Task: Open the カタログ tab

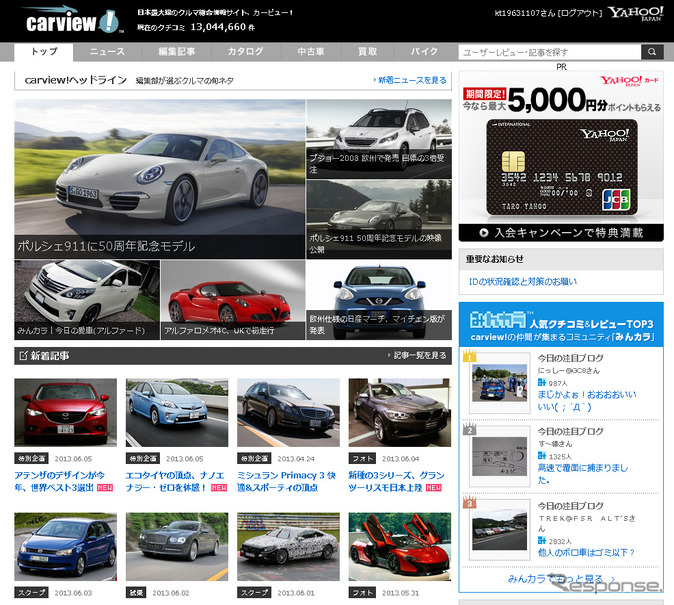Action: (x=244, y=51)
